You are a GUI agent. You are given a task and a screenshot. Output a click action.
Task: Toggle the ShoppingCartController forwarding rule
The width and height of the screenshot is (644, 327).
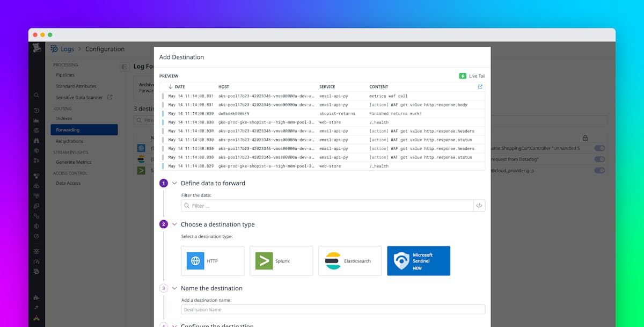(599, 148)
